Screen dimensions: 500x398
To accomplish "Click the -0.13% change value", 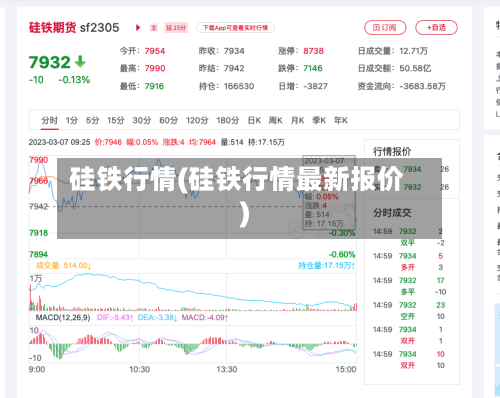I will (x=74, y=80).
